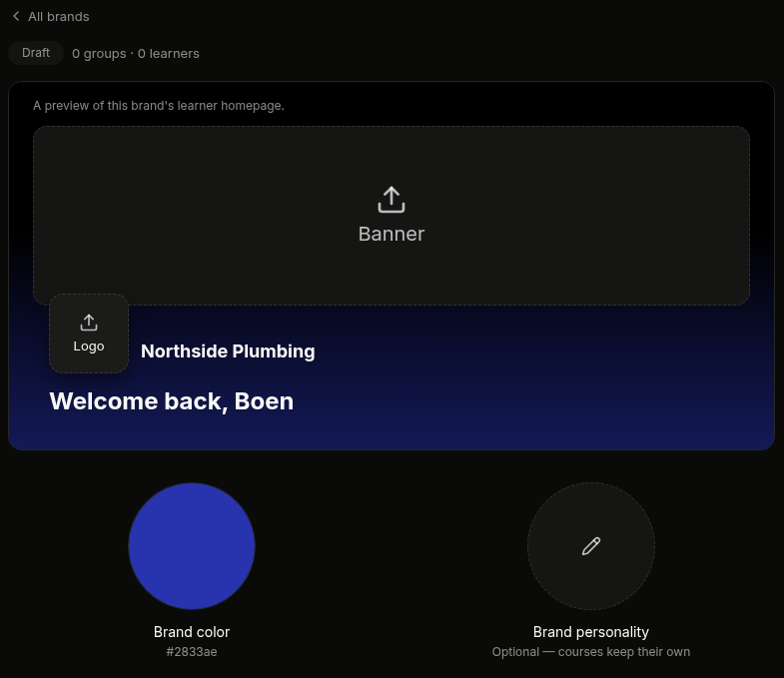This screenshot has height=678, width=784.
Task: Click the #2833ae hex value
Action: [192, 652]
